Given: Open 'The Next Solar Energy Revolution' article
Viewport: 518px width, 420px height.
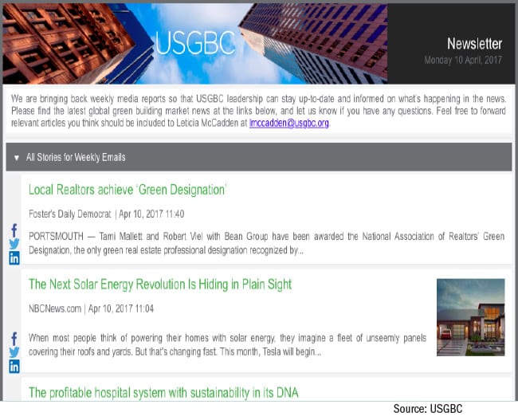Looking at the screenshot, I should 160,285.
